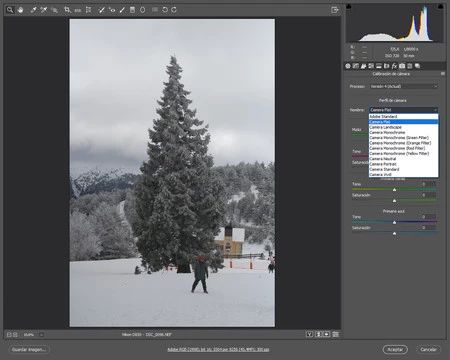Open the Snapshots panel tab
Viewport: 450px width, 360px height.
417,66
